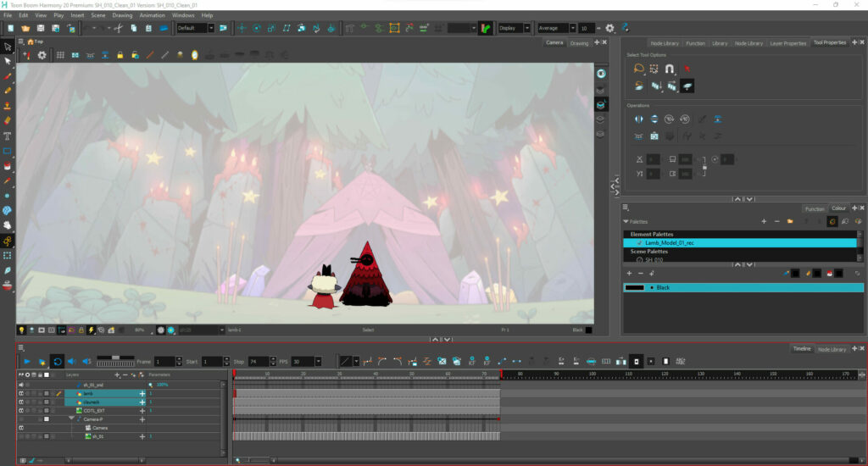Open the Windows menu
This screenshot has height=466, width=868.
point(183,15)
